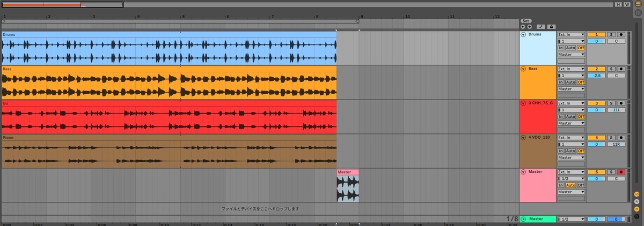
Task: Open the 3 CHH_75_G input channel dropdown
Action: click(x=570, y=110)
